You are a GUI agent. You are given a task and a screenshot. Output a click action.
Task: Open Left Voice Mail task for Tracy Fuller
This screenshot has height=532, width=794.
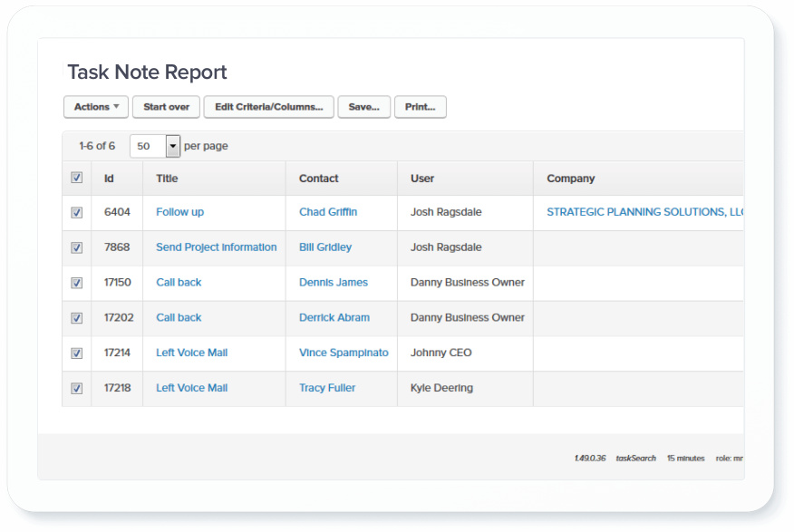tap(191, 388)
